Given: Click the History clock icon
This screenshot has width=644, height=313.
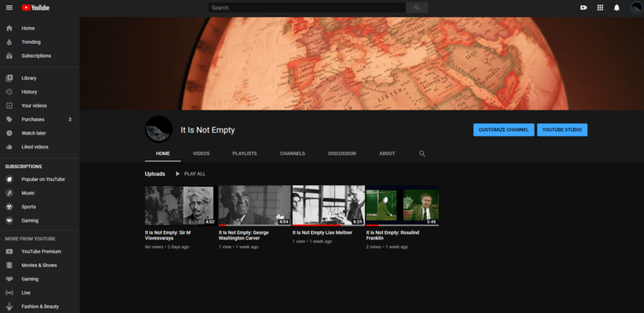Looking at the screenshot, I should [x=9, y=92].
